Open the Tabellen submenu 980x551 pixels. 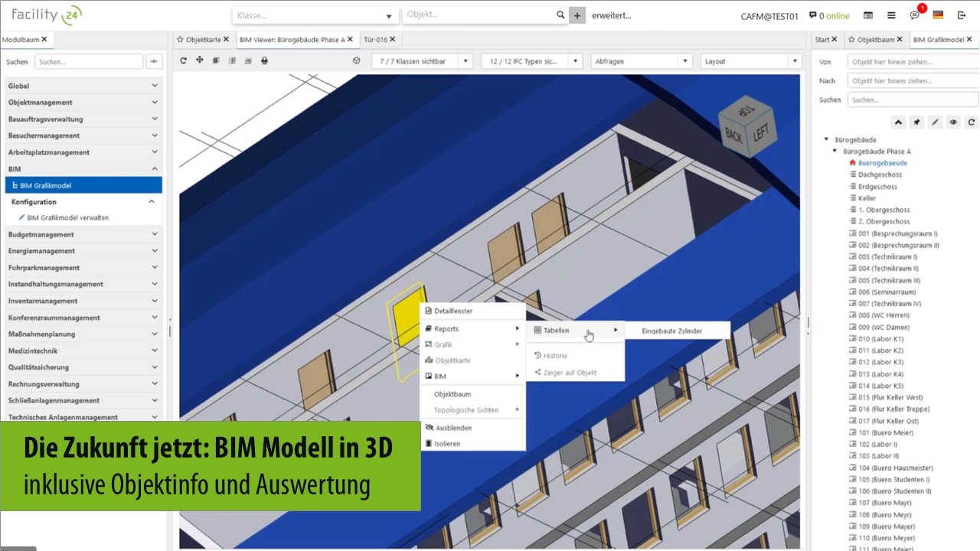click(x=575, y=331)
